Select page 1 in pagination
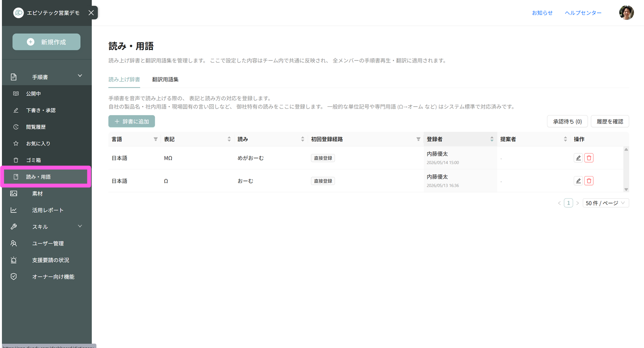 click(x=568, y=203)
